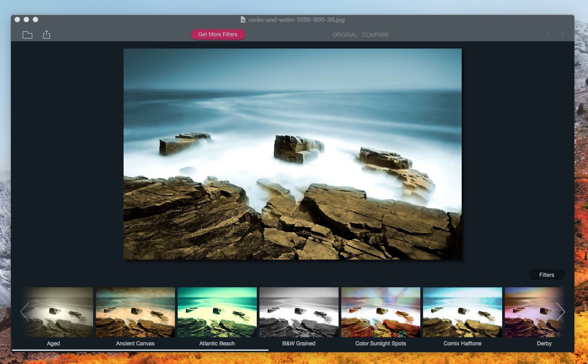Screen dimensions: 588x364
Task: Pick the Color Sunlight Spots filter
Action: [x=381, y=312]
